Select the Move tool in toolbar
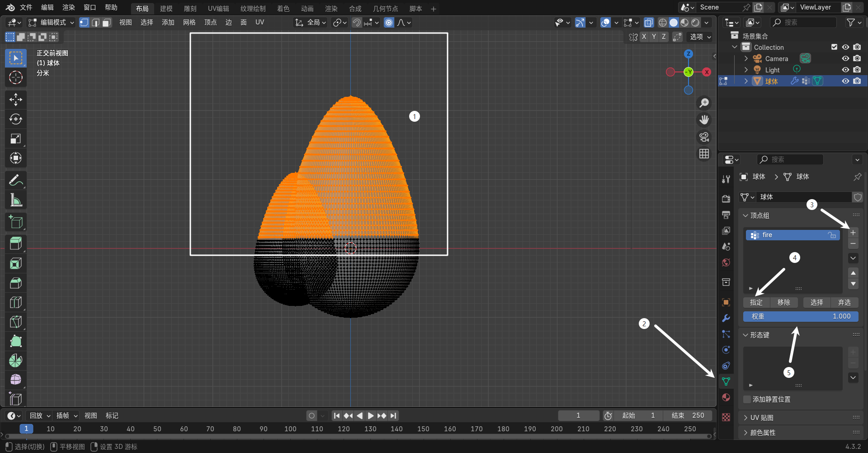 pos(16,100)
